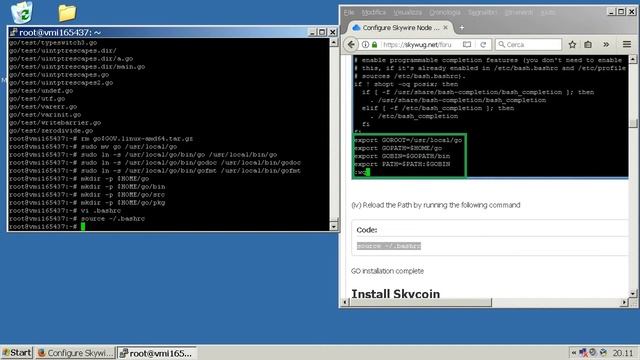Select the Configure Skywire Node tab

coord(399,27)
